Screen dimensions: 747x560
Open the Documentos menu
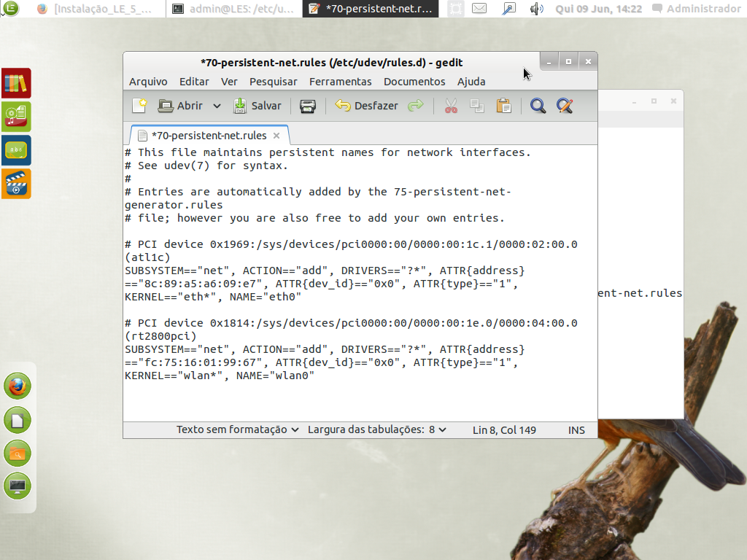414,82
